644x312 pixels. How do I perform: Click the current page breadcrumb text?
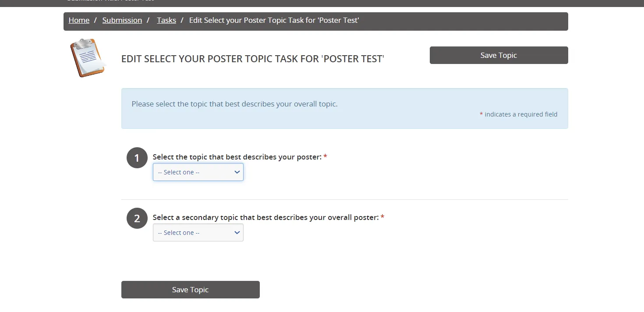pos(274,20)
